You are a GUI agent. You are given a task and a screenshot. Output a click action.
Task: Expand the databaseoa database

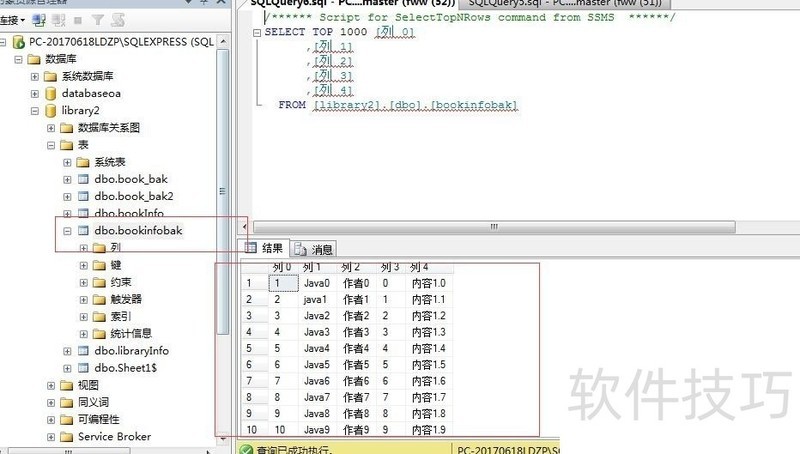[x=35, y=94]
